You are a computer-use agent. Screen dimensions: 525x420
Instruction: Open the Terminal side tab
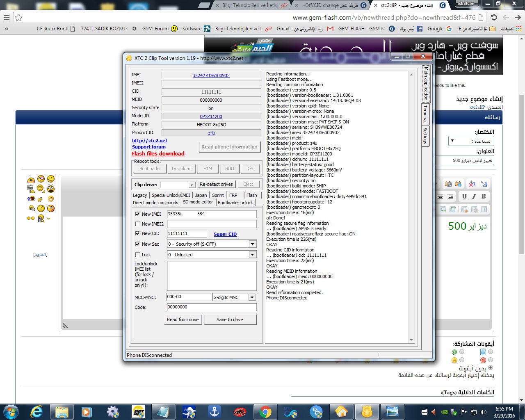[x=425, y=114]
